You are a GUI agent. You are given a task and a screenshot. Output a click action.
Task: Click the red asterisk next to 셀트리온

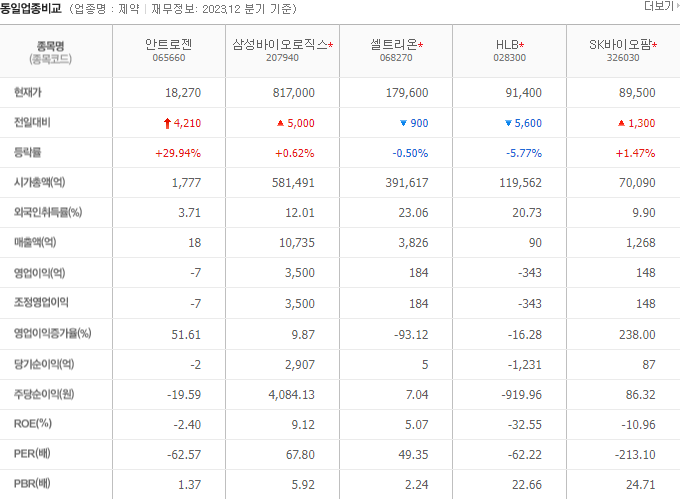(x=421, y=45)
